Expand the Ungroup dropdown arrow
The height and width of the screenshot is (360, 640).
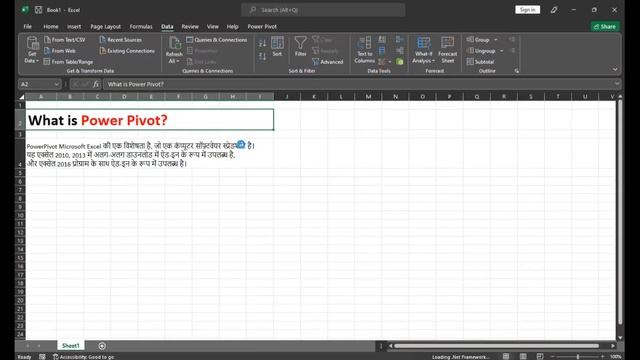(502, 51)
